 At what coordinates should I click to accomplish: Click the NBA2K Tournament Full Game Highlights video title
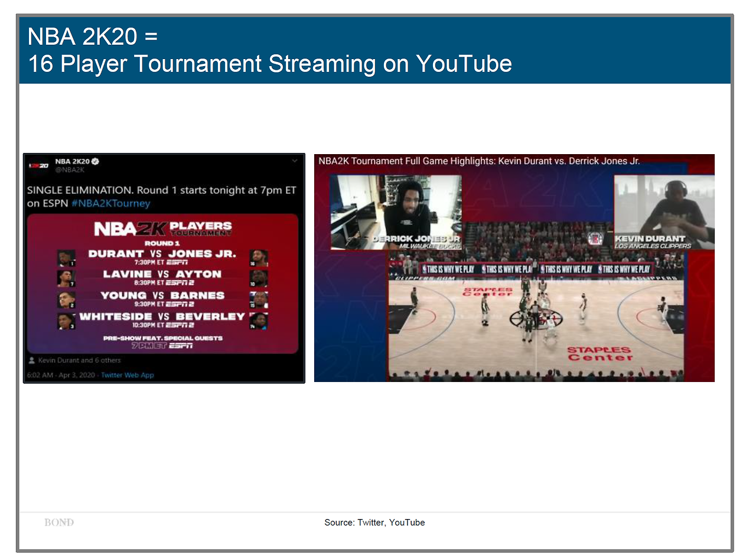pyautogui.click(x=479, y=161)
